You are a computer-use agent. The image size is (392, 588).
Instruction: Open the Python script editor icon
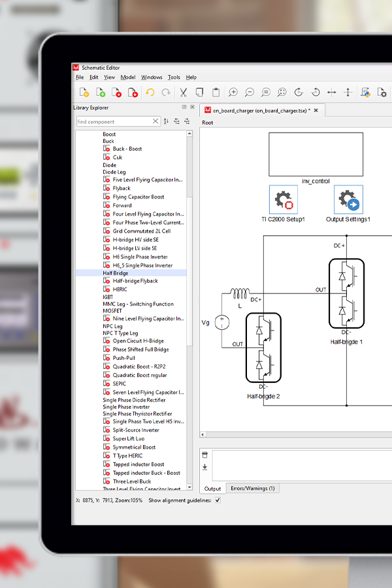(365, 92)
